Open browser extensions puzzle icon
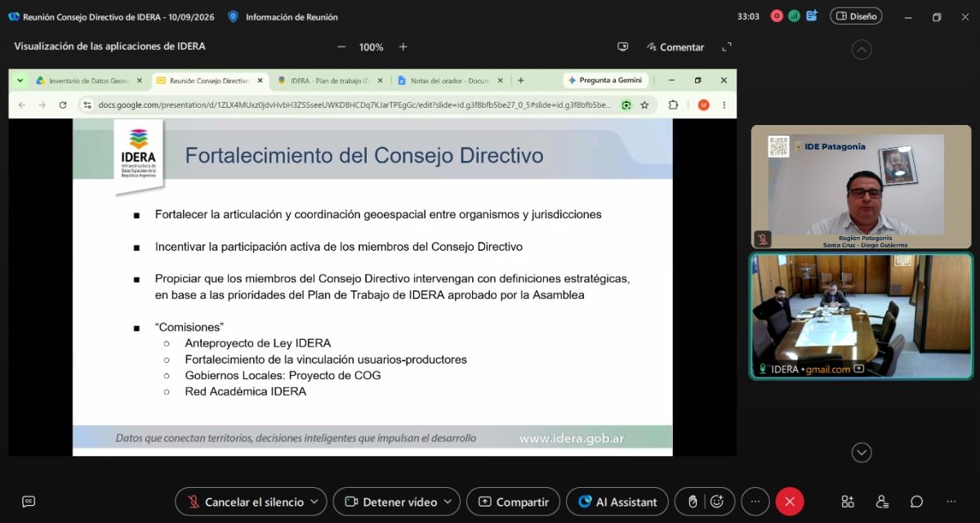This screenshot has height=523, width=980. point(673,105)
